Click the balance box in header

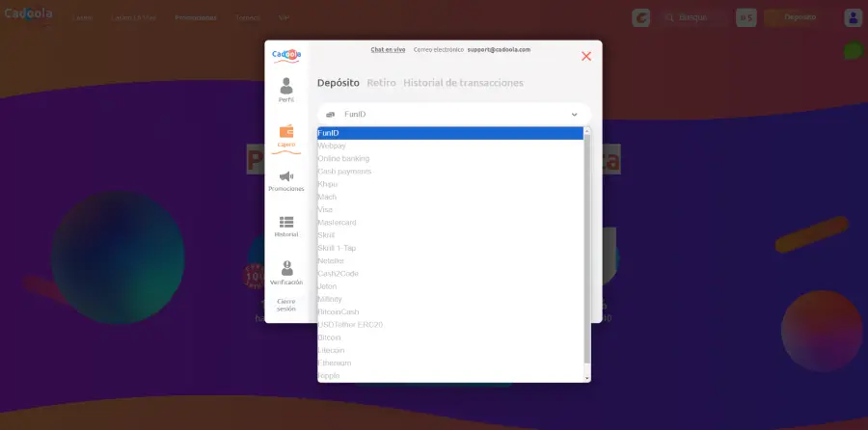coord(746,17)
